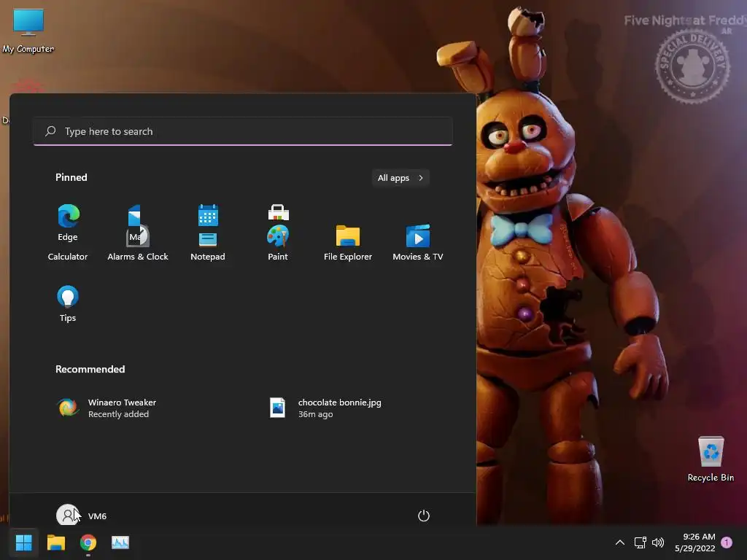Open the notification badge showing 1

[x=727, y=542]
